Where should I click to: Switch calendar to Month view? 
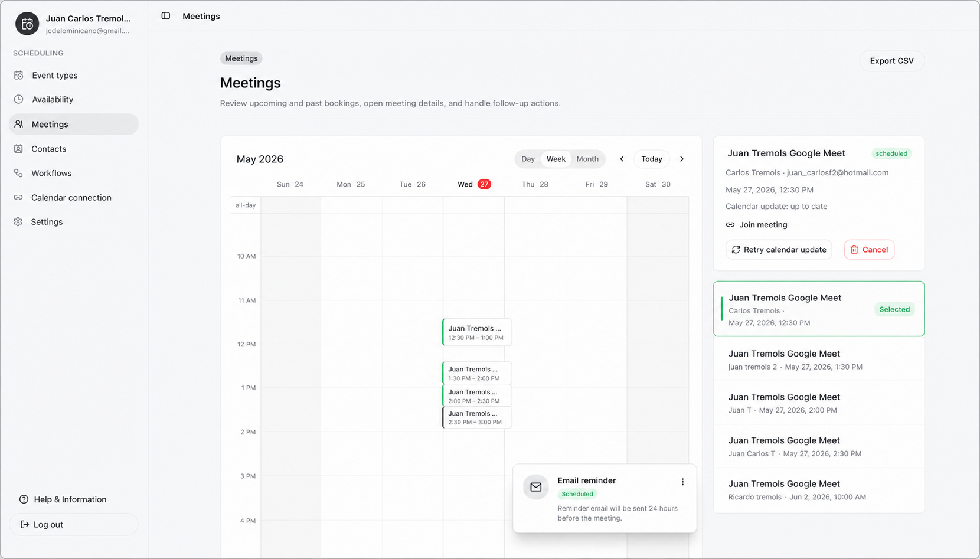587,159
